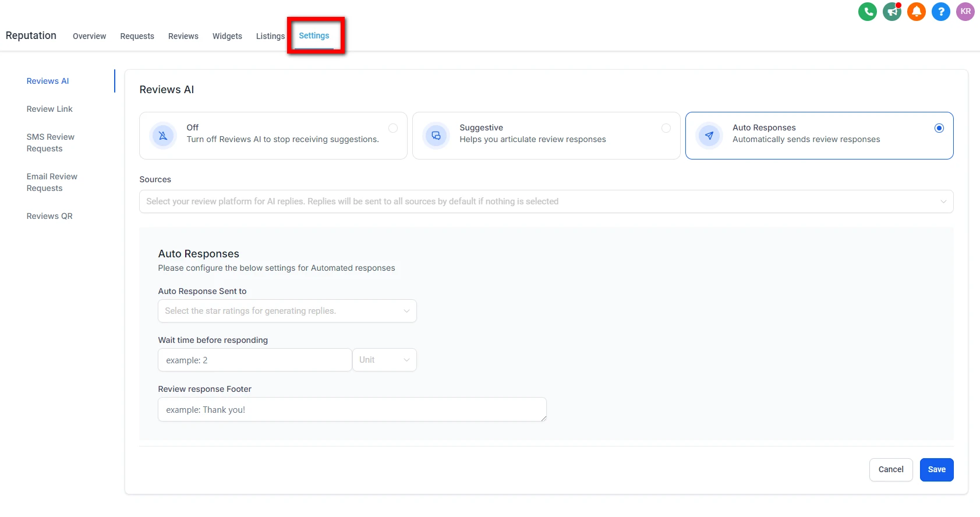Viewport: 980px width, 517px height.
Task: Open Reviews AI in sidebar
Action: [x=48, y=81]
